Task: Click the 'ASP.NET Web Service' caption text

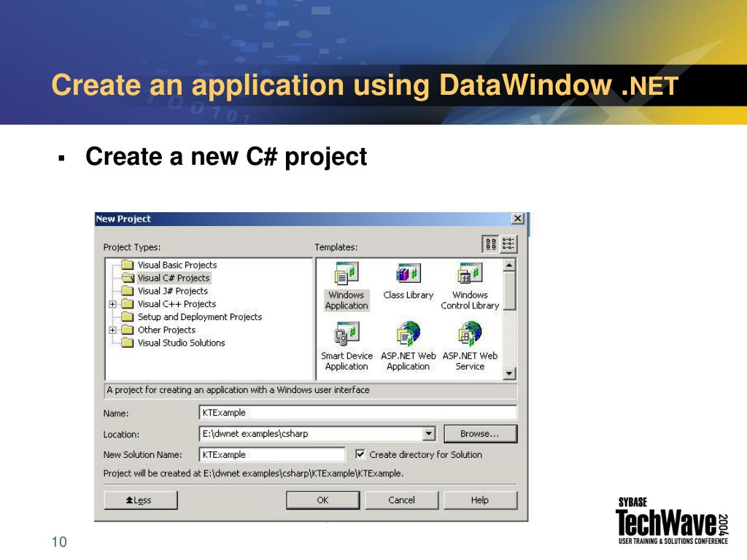Action: 470,361
